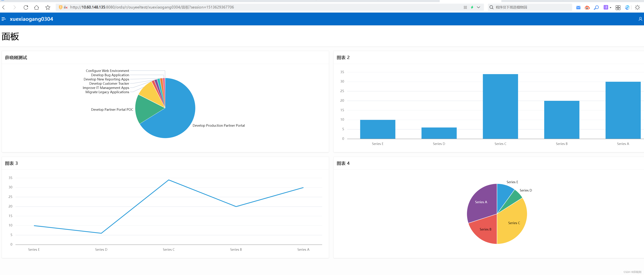This screenshot has height=275, width=644.
Task: Click the 图表 3 chart title
Action: 12,163
